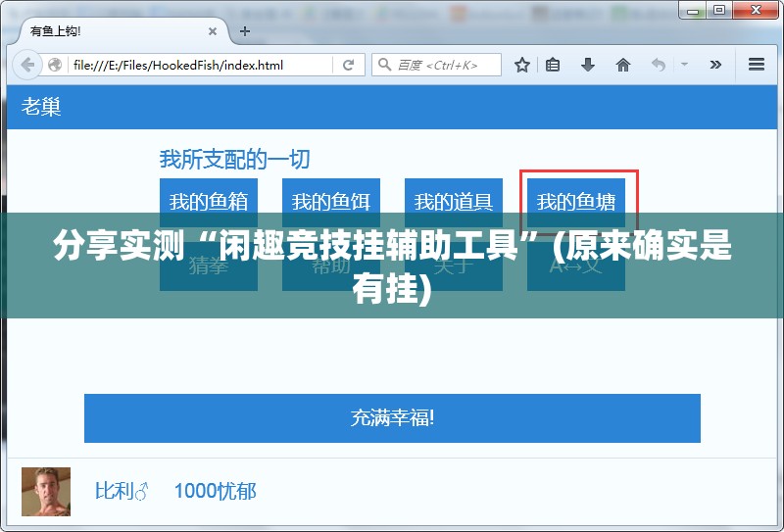
Task: Open the dropdown arrow beside undo icon
Action: (684, 66)
